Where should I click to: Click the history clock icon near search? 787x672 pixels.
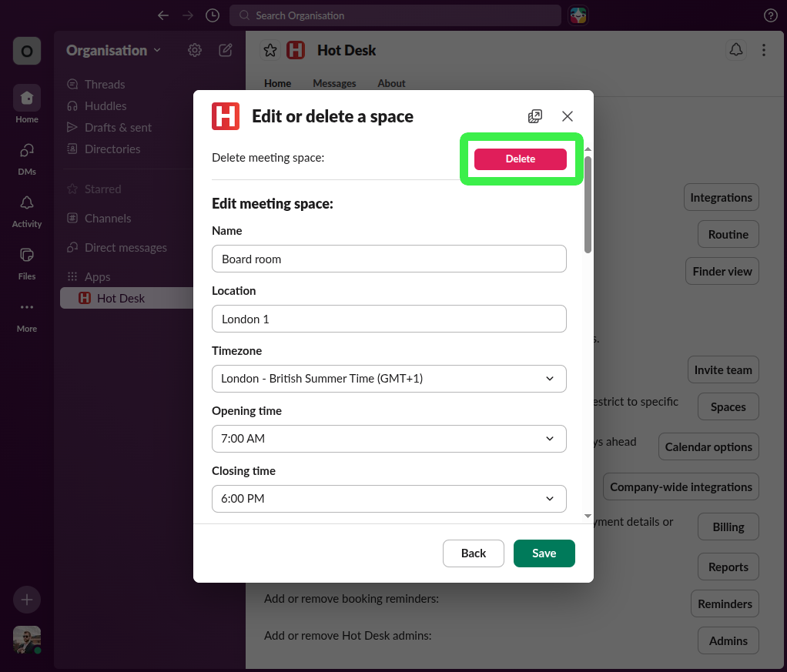[212, 15]
